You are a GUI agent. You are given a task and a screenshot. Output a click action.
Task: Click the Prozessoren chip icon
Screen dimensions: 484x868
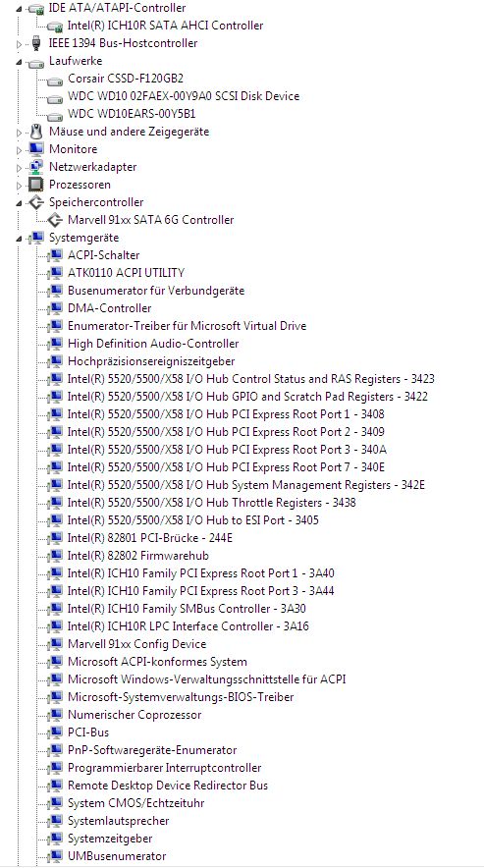(x=36, y=185)
